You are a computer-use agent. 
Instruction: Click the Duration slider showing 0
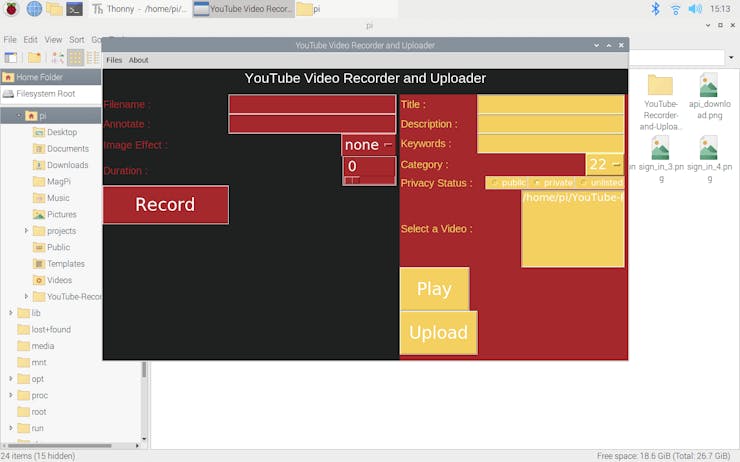(x=369, y=171)
